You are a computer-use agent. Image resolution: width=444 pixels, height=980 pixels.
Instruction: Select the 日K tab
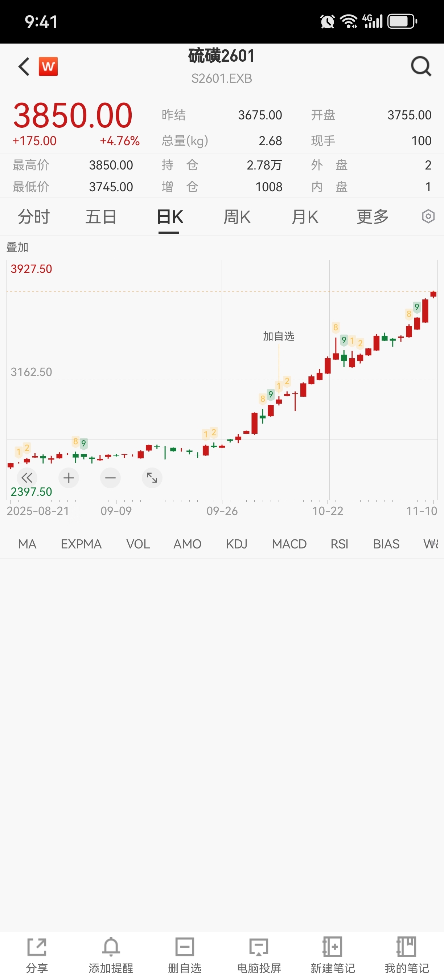[x=169, y=217]
